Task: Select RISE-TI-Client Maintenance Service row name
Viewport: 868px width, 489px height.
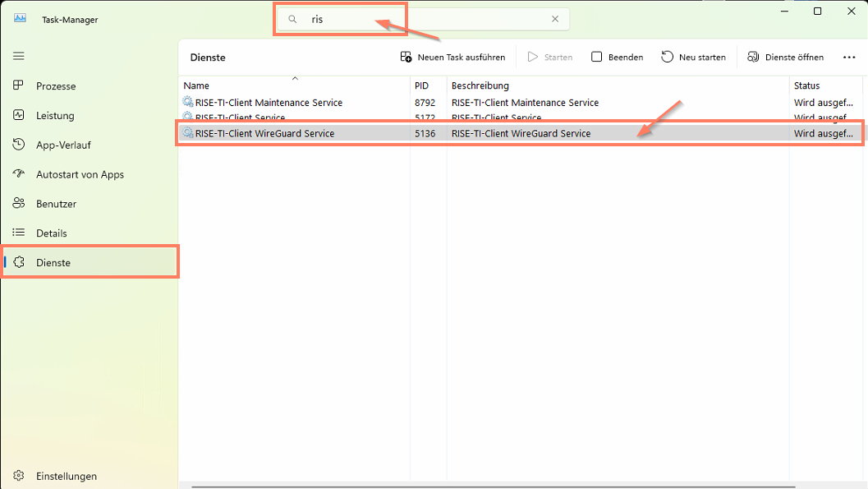Action: click(x=269, y=103)
